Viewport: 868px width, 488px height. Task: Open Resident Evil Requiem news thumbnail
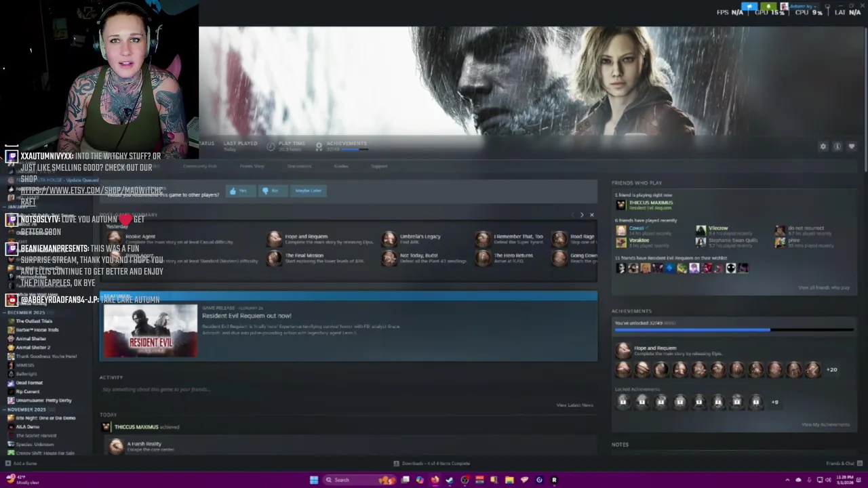point(151,330)
